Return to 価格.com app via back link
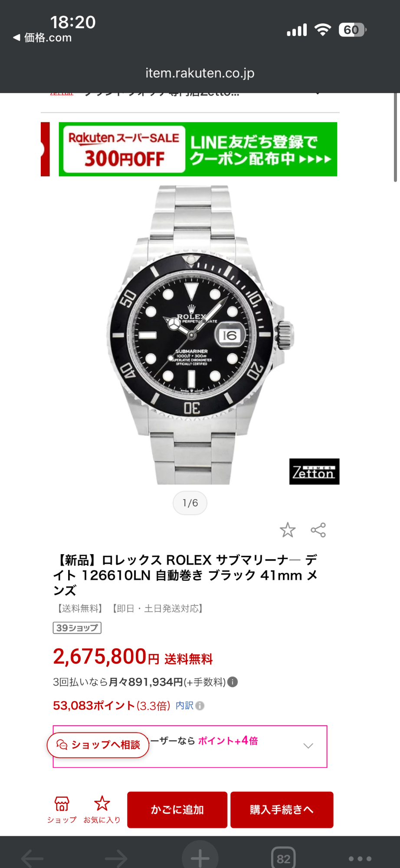400x868 pixels. tap(43, 38)
